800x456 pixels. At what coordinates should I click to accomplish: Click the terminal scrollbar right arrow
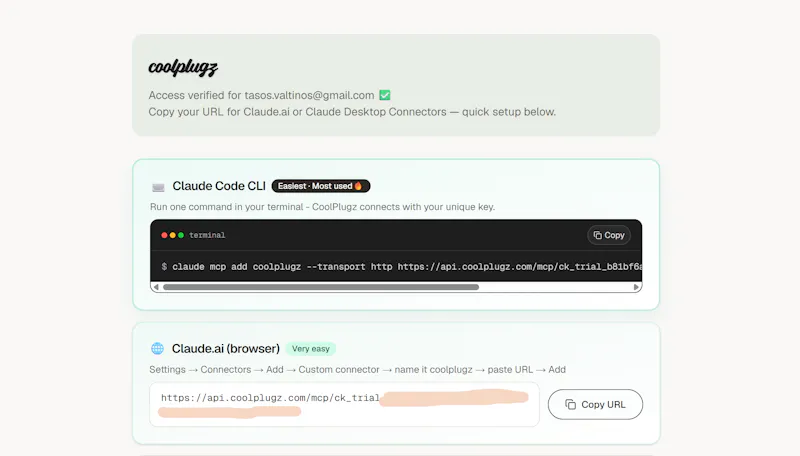pos(636,287)
